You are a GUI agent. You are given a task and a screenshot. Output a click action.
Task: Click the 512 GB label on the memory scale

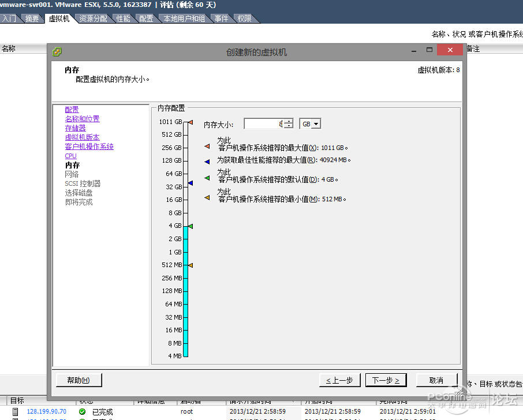click(x=172, y=134)
